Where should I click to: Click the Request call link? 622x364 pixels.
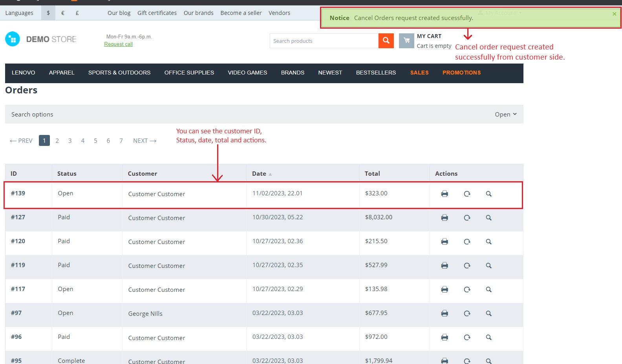tap(118, 44)
